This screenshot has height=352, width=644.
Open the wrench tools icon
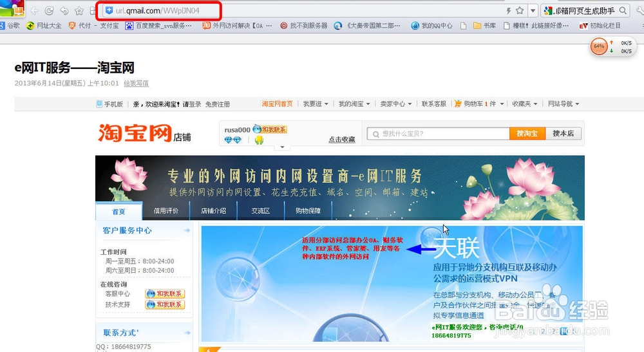[x=640, y=11]
